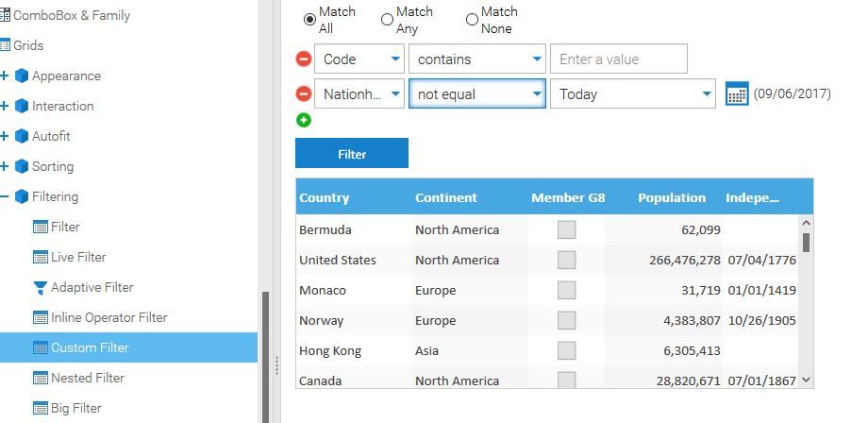Open the Nested Filter sample
The image size is (868, 423).
click(87, 378)
